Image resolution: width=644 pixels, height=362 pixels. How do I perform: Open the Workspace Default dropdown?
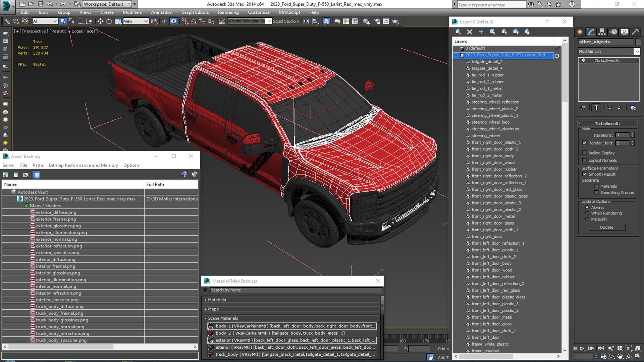[107, 4]
